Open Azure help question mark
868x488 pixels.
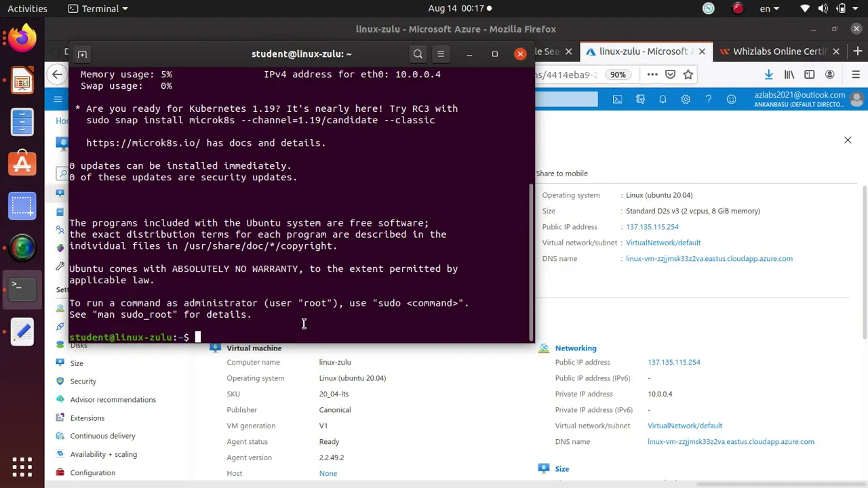point(708,100)
